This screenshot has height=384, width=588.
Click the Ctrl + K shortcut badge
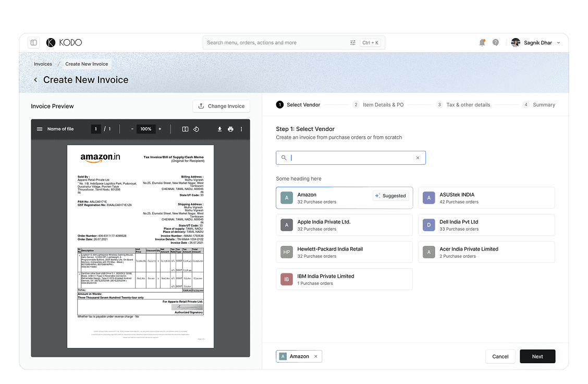click(x=371, y=43)
